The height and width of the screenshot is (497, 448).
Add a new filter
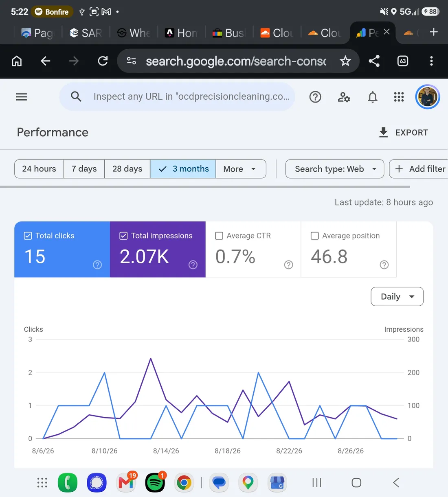[x=419, y=169]
